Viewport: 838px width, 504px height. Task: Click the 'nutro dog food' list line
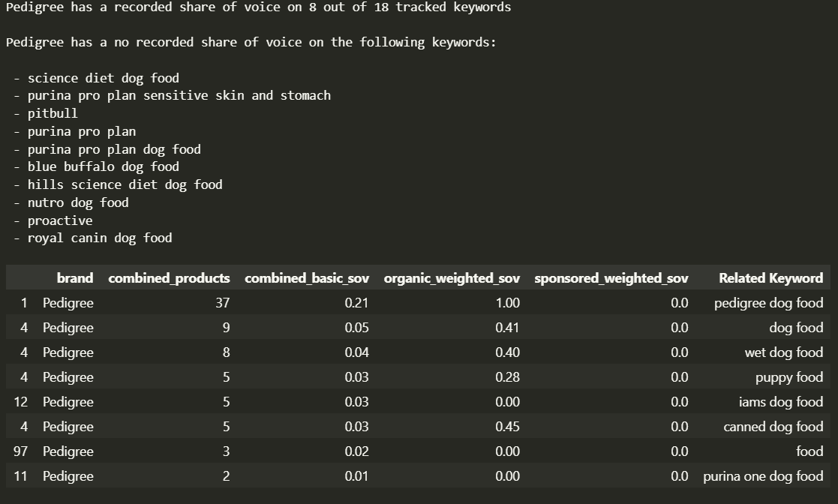coord(71,202)
